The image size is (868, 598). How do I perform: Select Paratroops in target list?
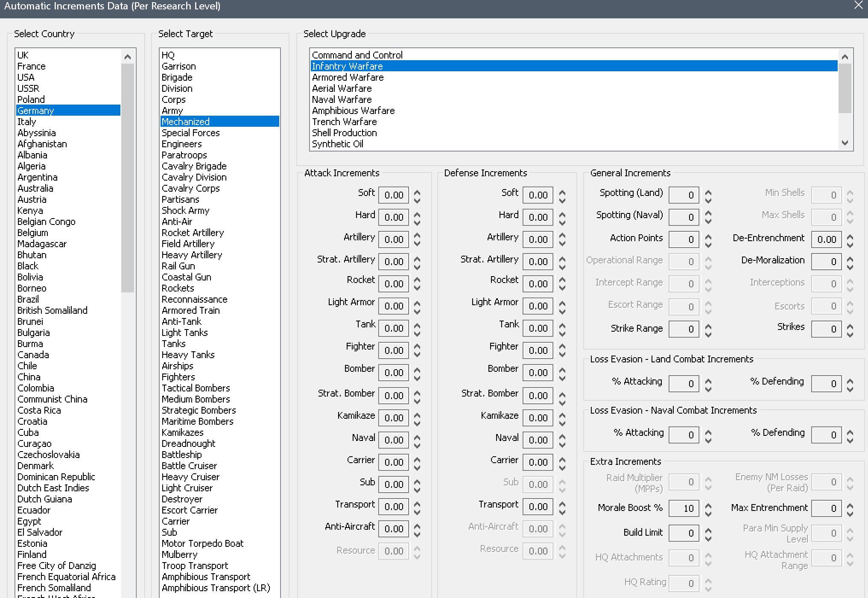pyautogui.click(x=184, y=155)
